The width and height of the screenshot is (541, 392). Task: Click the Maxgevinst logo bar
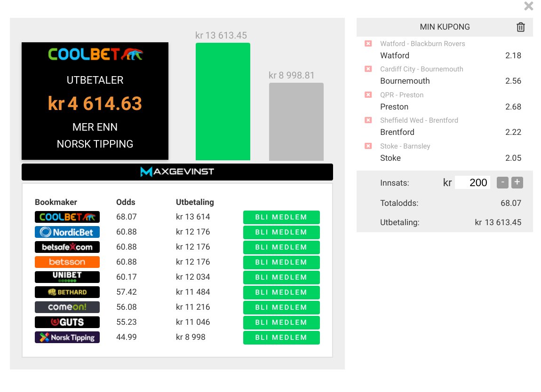177,172
